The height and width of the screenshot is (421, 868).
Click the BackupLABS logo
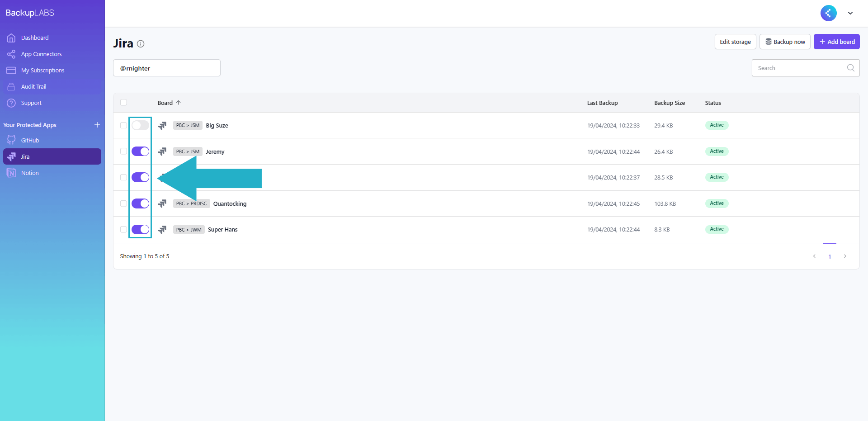click(x=30, y=13)
